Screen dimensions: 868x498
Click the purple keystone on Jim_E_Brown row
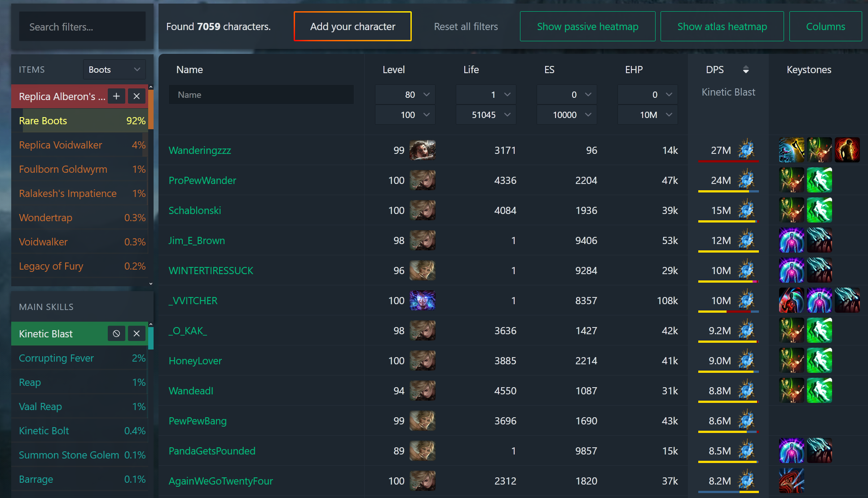pos(791,240)
